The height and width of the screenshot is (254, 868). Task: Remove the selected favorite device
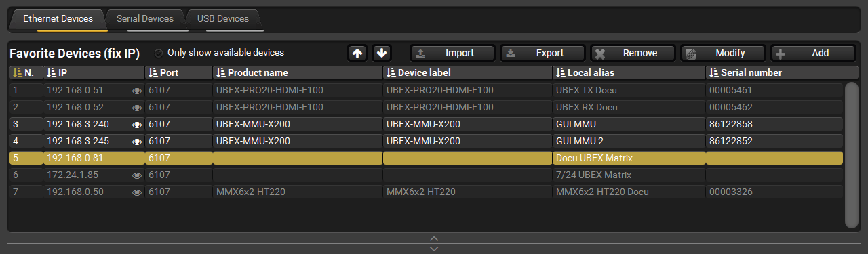[x=633, y=53]
